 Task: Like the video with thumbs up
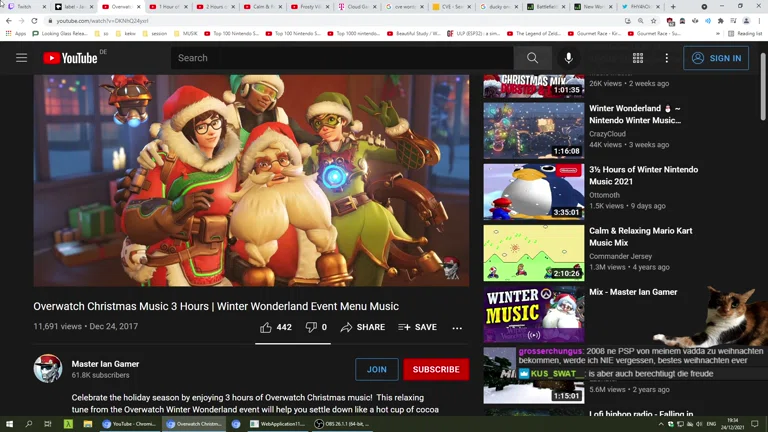click(x=276, y=327)
